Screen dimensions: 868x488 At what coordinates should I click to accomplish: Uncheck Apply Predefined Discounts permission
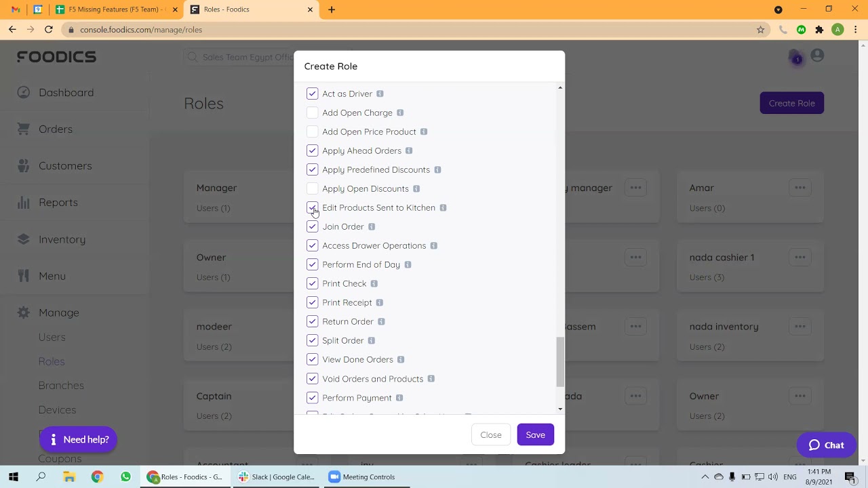point(312,169)
